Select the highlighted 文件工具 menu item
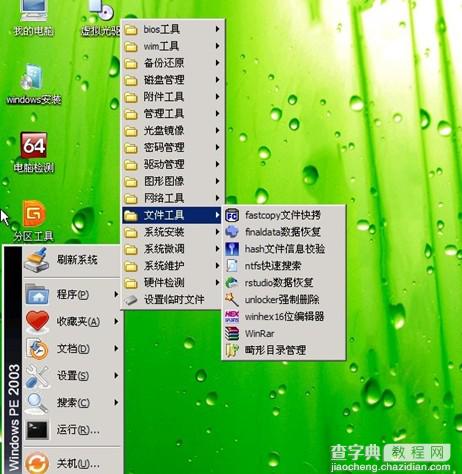This screenshot has width=462, height=474. tap(172, 215)
